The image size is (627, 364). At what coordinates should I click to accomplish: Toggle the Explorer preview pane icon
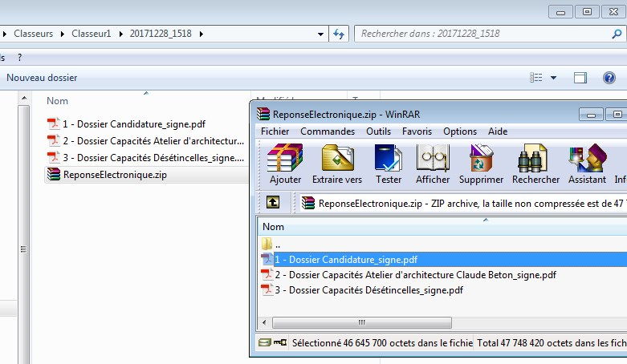pos(580,78)
